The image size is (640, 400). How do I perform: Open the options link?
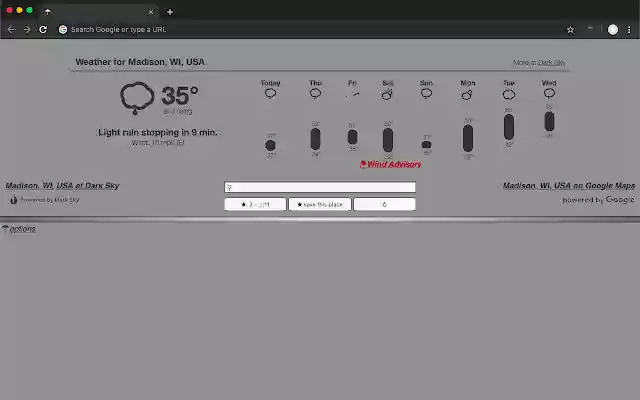point(22,229)
